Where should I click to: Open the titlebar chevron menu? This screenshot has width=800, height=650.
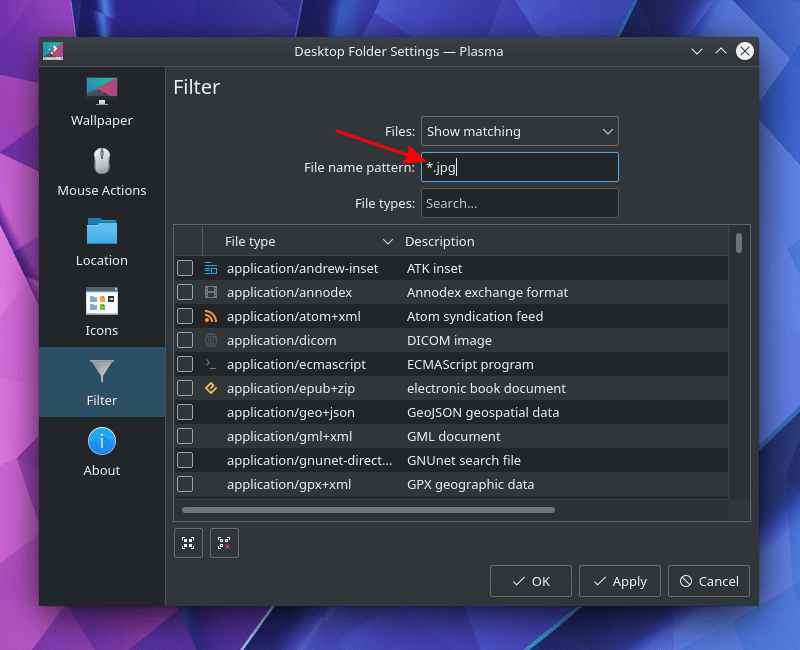(x=697, y=51)
